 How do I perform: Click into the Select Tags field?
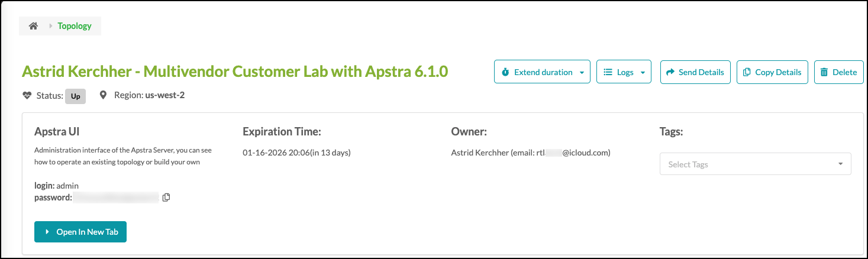(x=746, y=164)
